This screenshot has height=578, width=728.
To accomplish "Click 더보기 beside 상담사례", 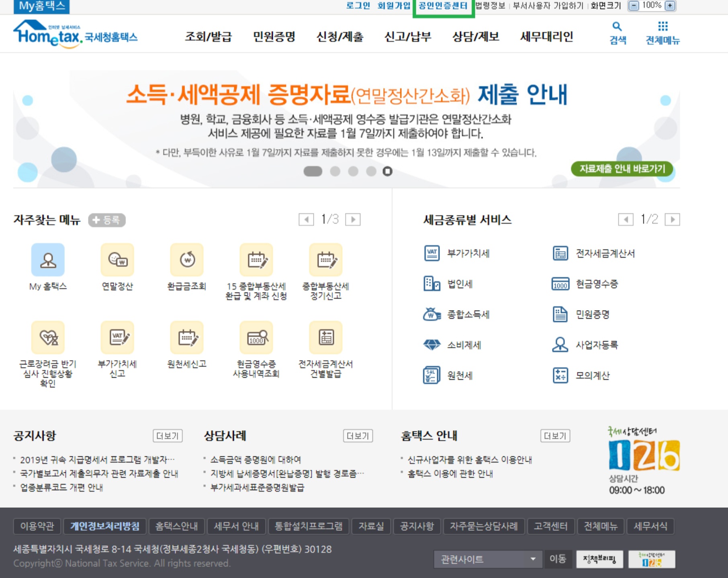I will 358,436.
